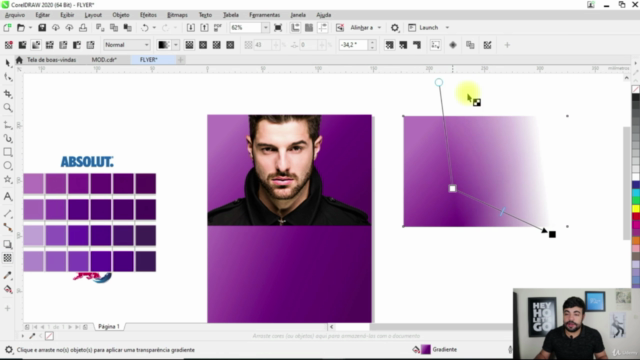640x360 pixels.
Task: Select the Text tool
Action: tap(8, 197)
